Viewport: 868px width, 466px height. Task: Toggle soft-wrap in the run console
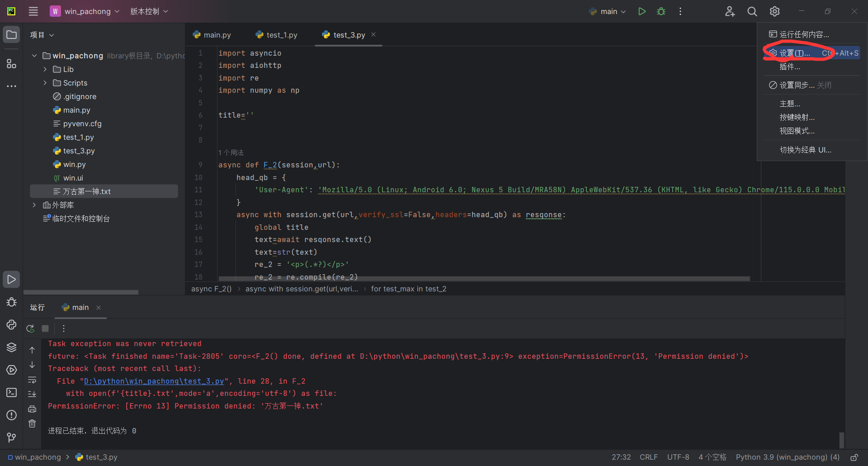[x=32, y=380]
